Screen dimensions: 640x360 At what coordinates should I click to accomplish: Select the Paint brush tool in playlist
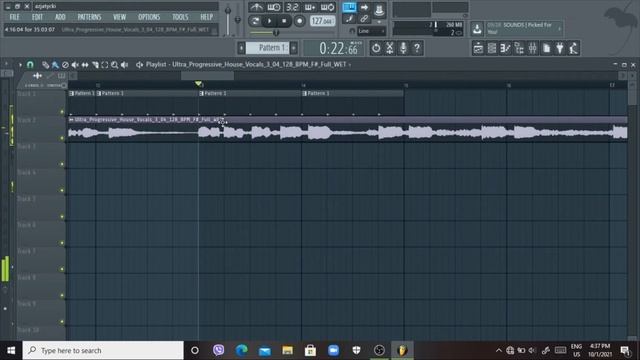55,64
